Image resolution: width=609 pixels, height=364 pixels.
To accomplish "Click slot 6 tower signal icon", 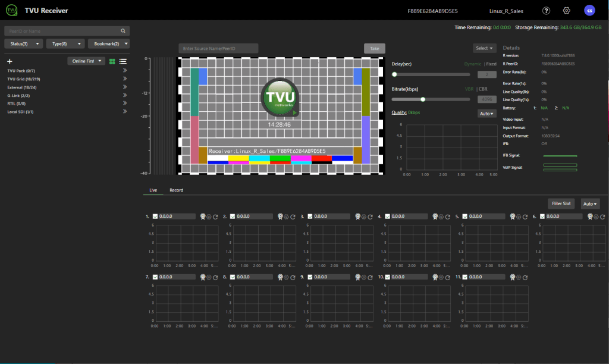I will tap(590, 216).
